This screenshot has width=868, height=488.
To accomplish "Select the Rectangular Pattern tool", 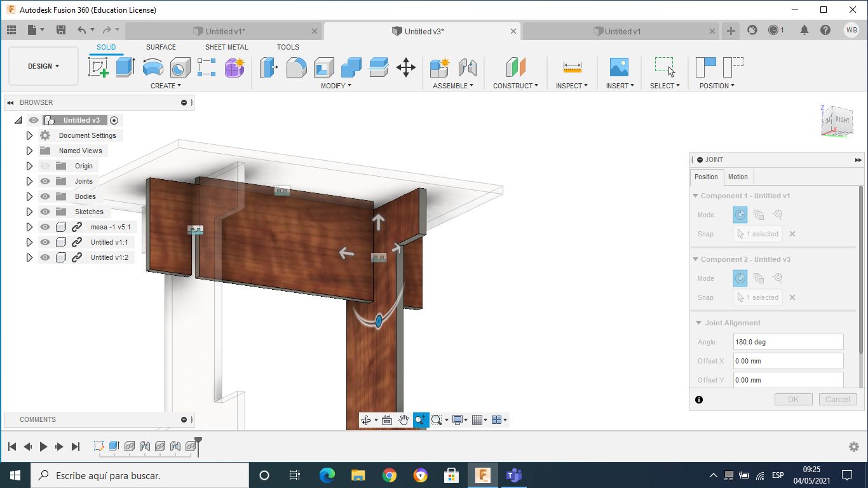I will click(207, 67).
